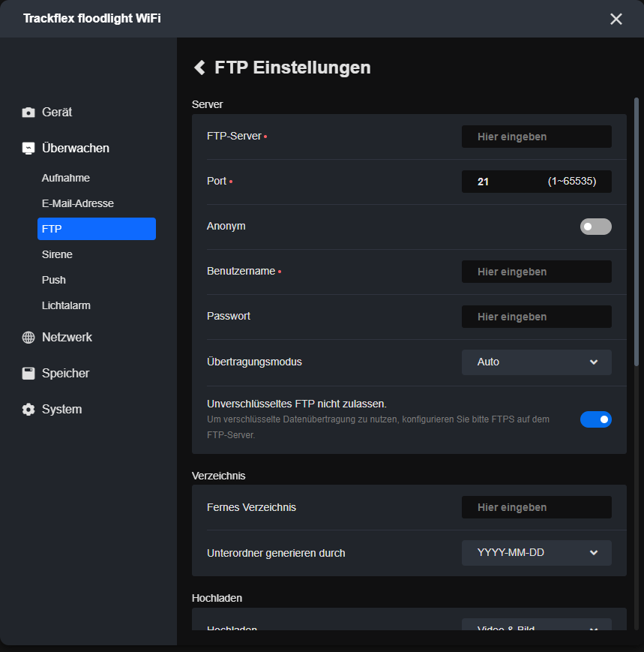Click the FTPS hint text below the encryption setting
The height and width of the screenshot is (652, 644).
tap(378, 427)
